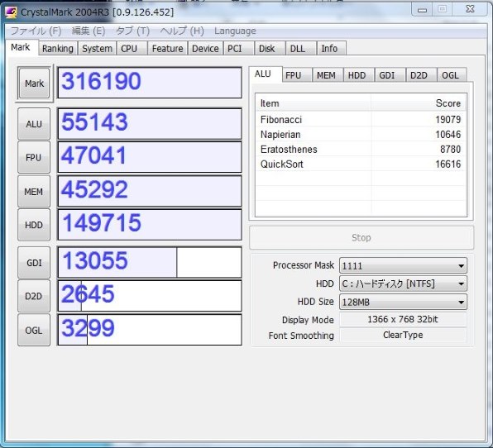Click the CrystalMark app icon in title bar

pos(11,12)
